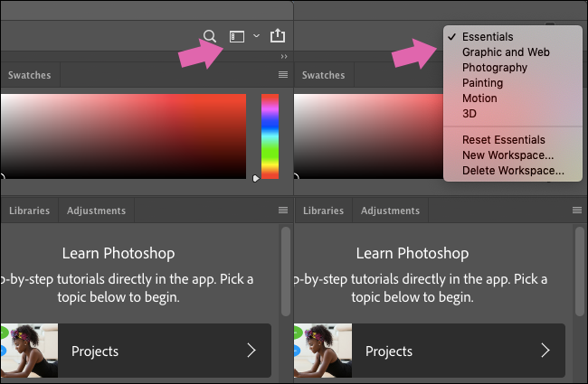Screen dimensions: 588x384
Task: Expand the workspace switcher dropdown arrow
Action: (257, 36)
